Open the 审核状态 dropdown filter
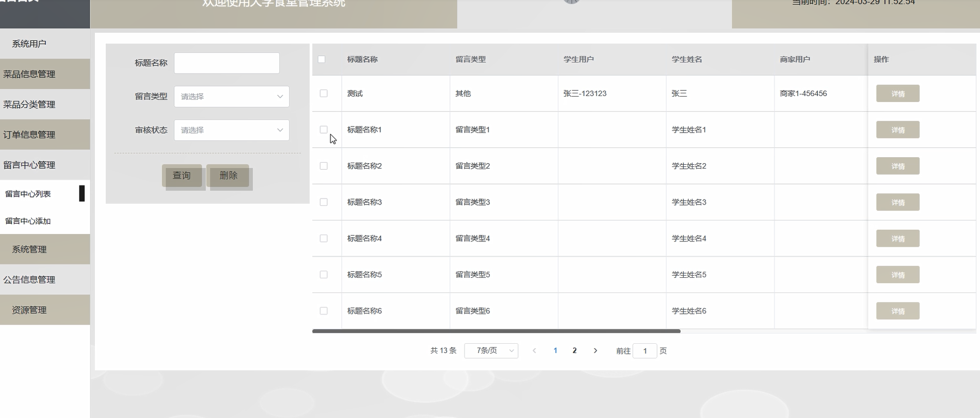Viewport: 980px width, 418px height. [x=232, y=130]
